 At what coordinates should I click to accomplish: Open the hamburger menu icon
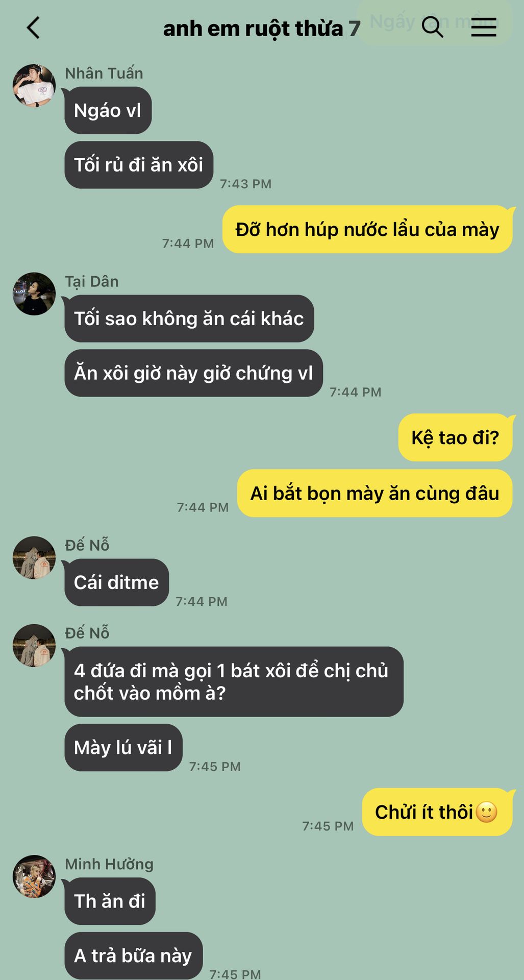click(484, 27)
